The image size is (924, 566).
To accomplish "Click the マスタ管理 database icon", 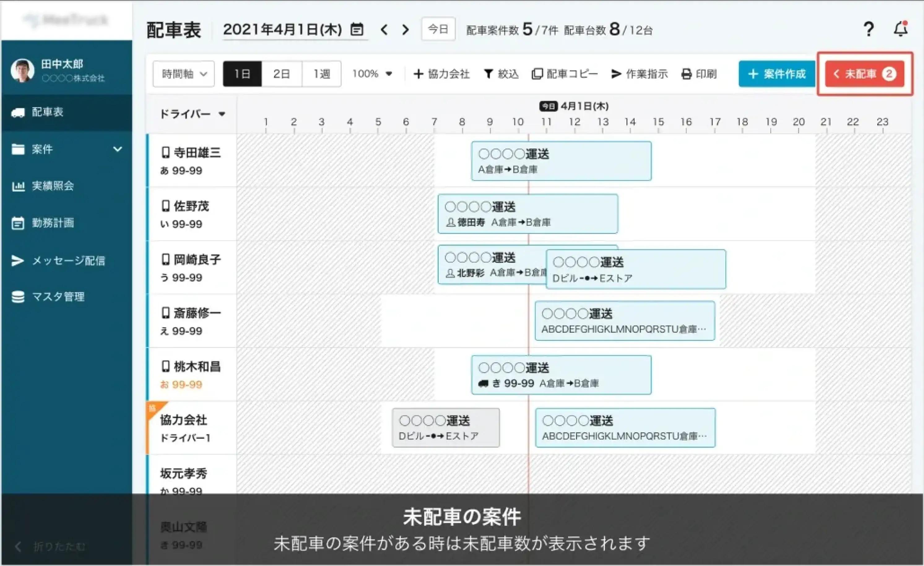I will coord(18,297).
